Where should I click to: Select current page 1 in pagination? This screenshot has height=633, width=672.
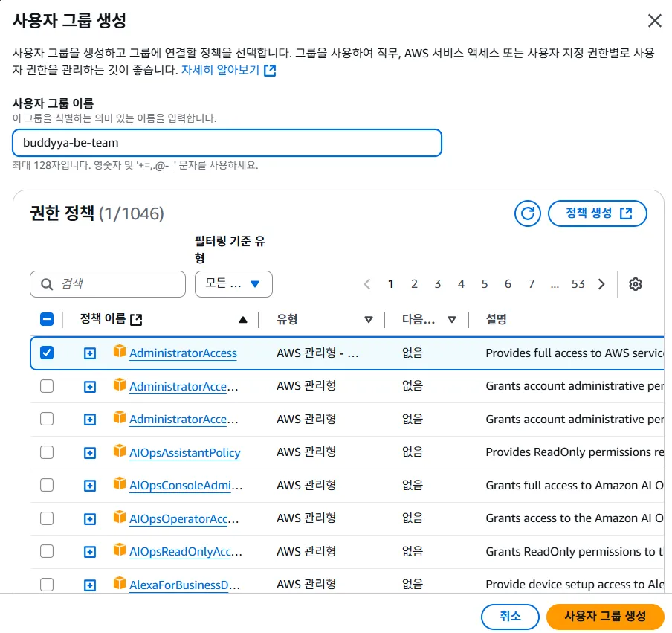(x=391, y=284)
